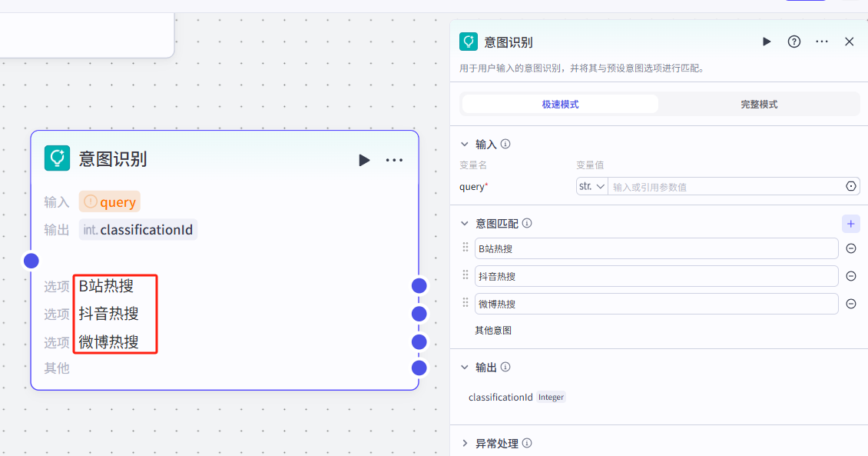Expand the 异常处理 section

[x=464, y=443]
